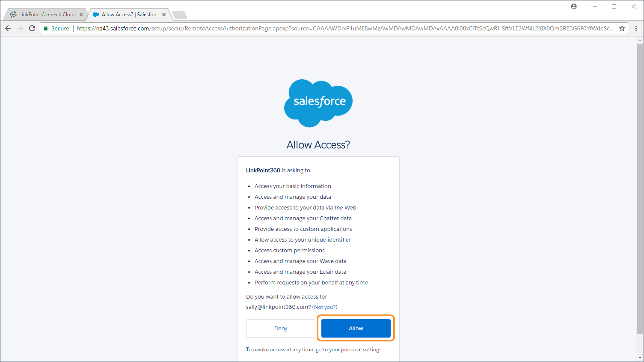Click 'Provide access to your data via the Web'
This screenshot has height=362, width=644.
305,207
